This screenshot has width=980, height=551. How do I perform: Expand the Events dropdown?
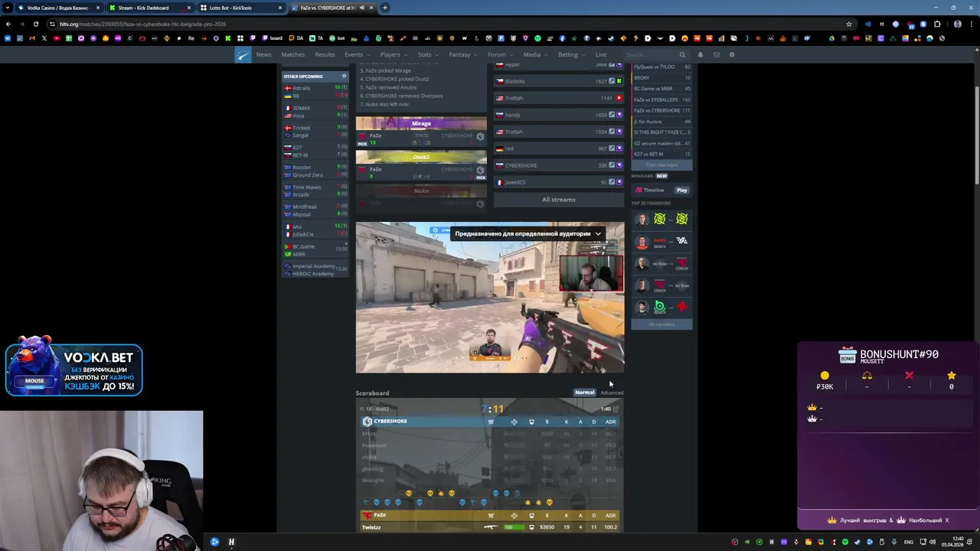click(356, 54)
